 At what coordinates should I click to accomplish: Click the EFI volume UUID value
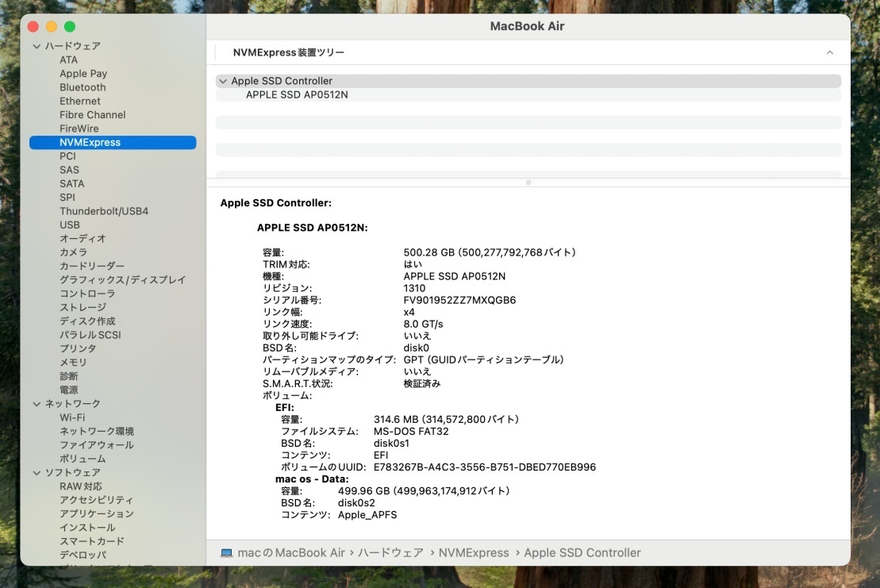pyautogui.click(x=484, y=467)
